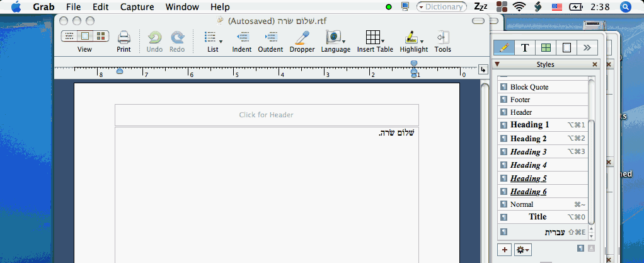
Task: Toggle toolbar with the title bar pill button
Action: (x=478, y=21)
